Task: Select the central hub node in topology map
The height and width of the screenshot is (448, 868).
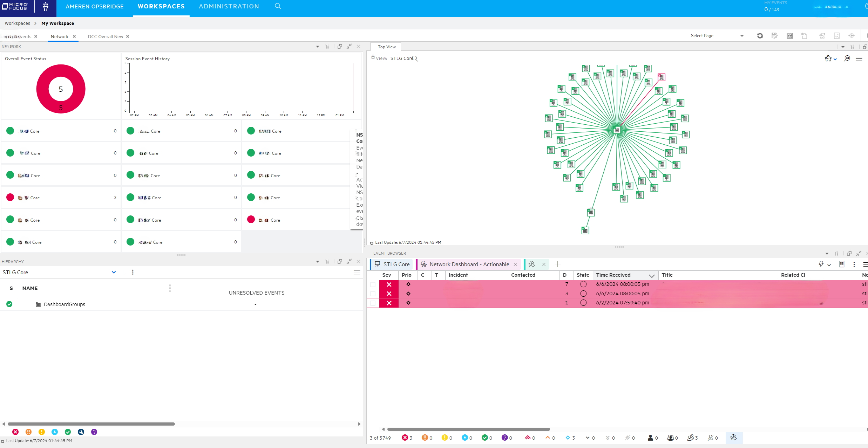Action: (617, 130)
